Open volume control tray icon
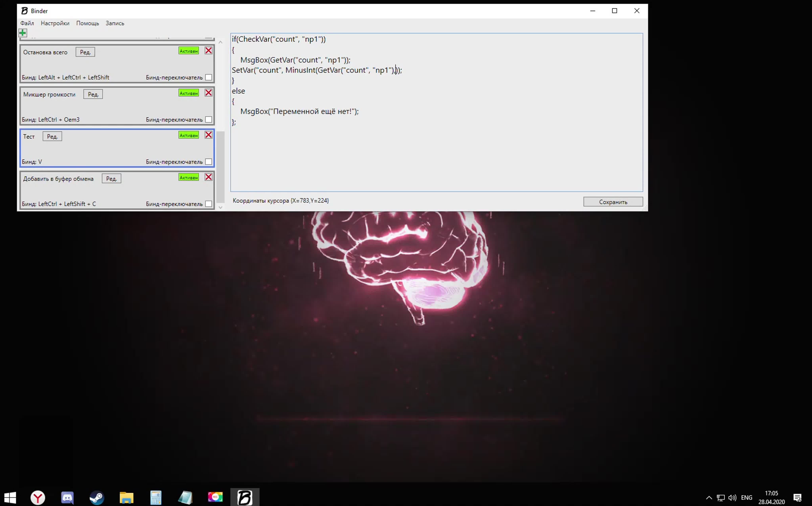Image resolution: width=812 pixels, height=506 pixels. pyautogui.click(x=732, y=498)
